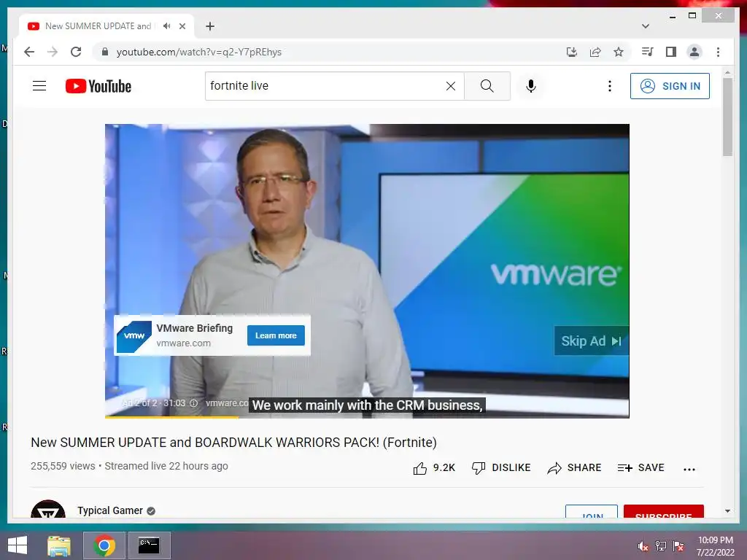Image resolution: width=747 pixels, height=560 pixels.
Task: Open network status tray icon
Action: [x=660, y=546]
